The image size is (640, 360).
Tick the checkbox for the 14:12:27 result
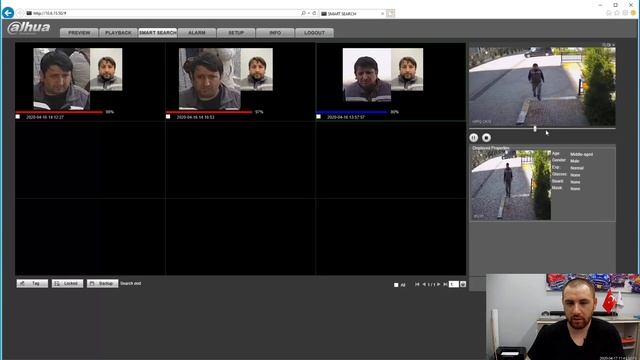point(18,117)
